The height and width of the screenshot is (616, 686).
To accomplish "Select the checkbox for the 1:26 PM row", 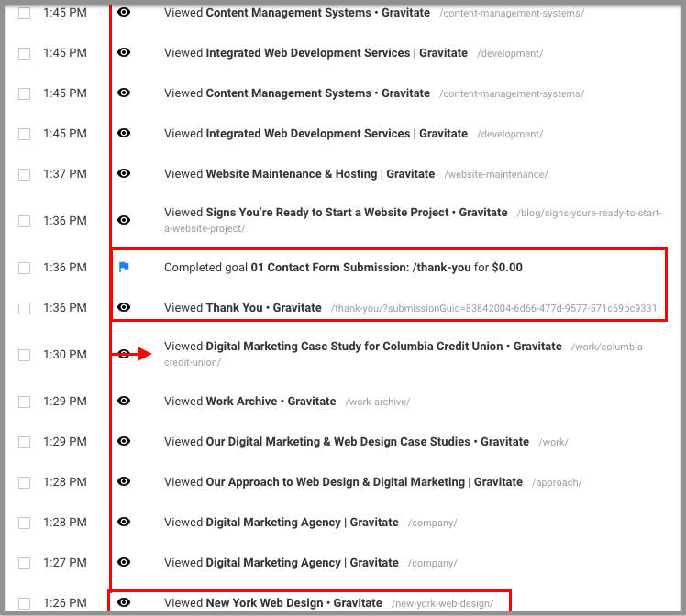I will point(24,603).
